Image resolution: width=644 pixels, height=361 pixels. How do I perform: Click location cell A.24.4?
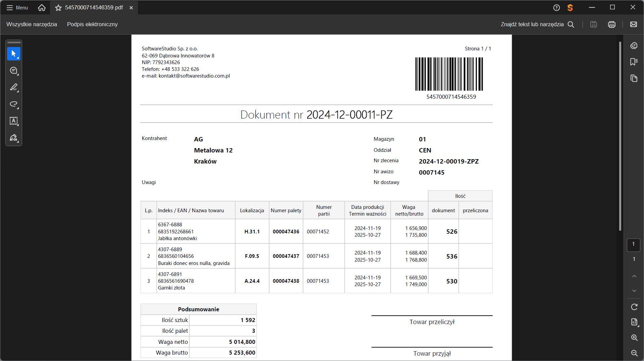pos(252,281)
